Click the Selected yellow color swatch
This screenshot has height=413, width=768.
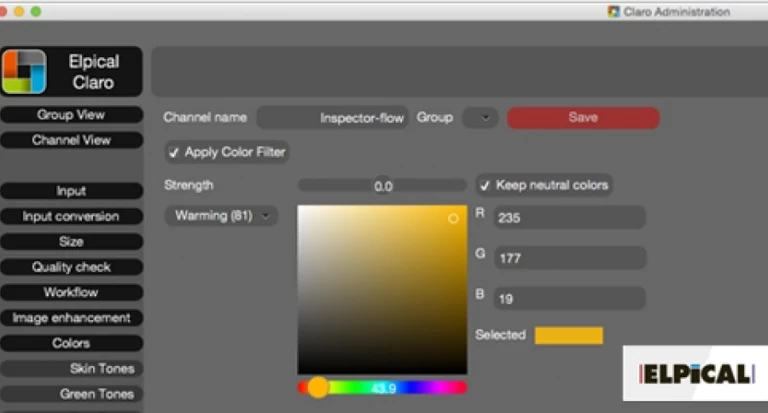point(568,335)
